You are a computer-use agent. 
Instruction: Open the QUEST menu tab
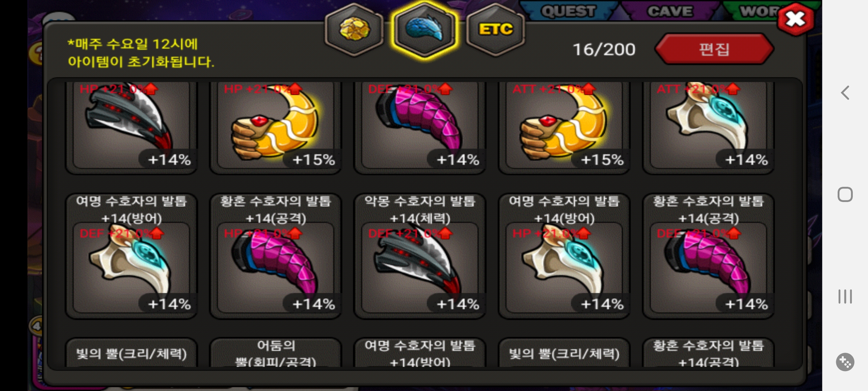coord(568,11)
